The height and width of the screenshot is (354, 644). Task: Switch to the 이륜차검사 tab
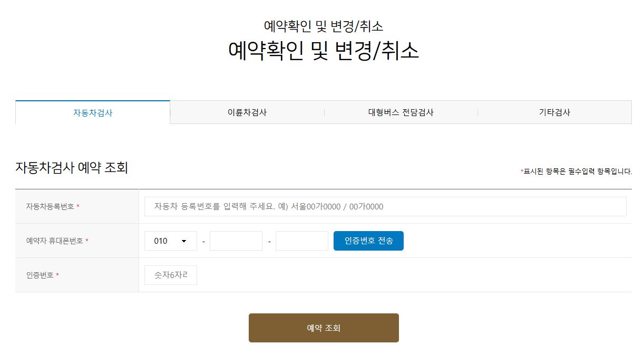pyautogui.click(x=246, y=112)
